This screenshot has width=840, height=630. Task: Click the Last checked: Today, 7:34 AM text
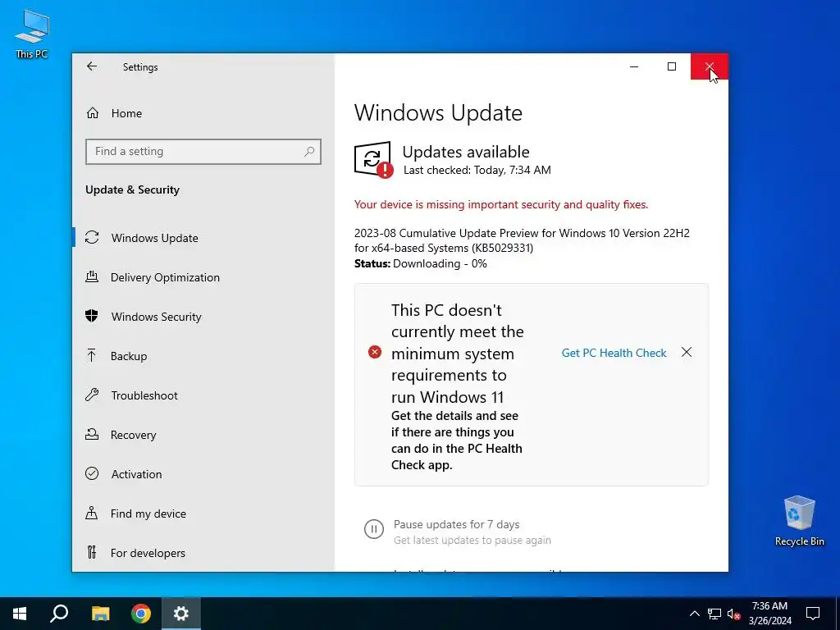477,171
